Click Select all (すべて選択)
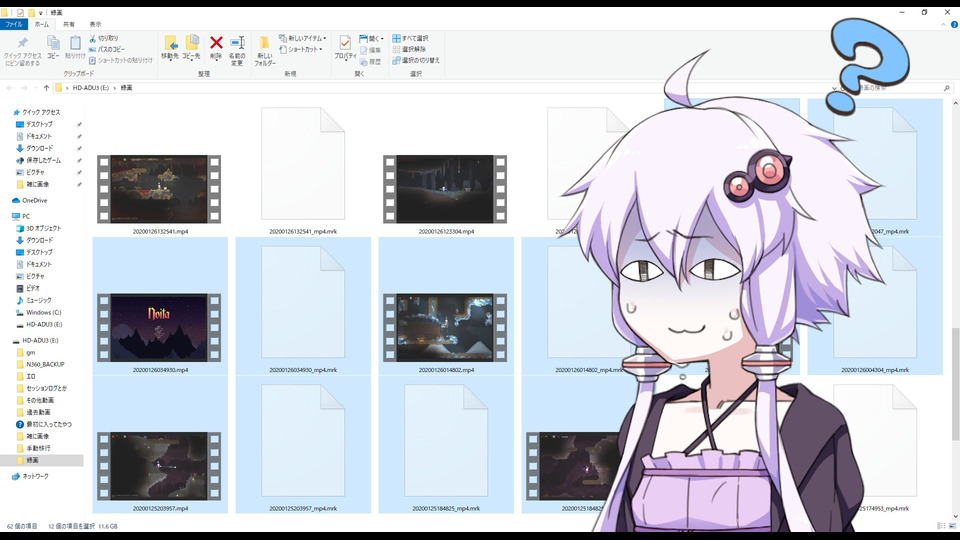This screenshot has width=960, height=540. (x=410, y=38)
